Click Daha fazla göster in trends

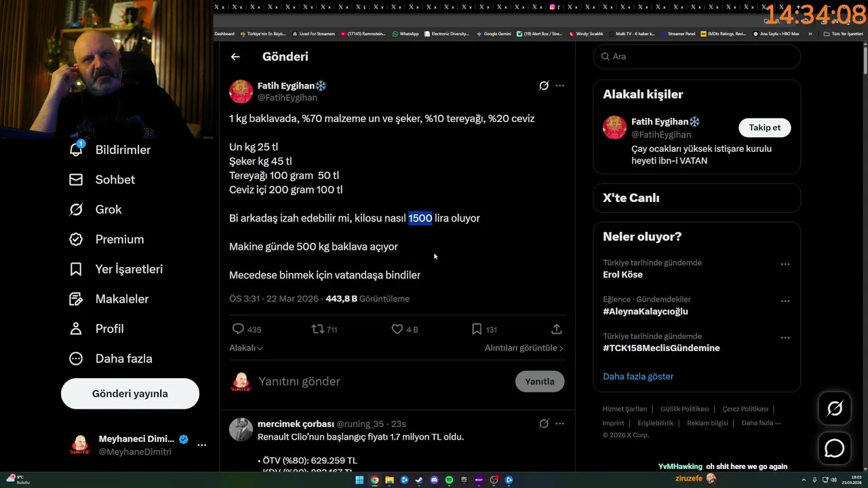(638, 376)
